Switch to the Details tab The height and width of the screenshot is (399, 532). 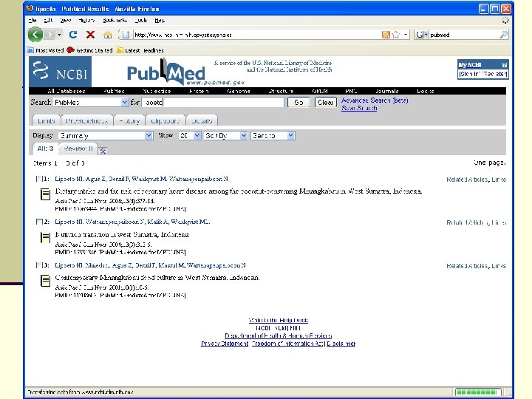point(202,120)
